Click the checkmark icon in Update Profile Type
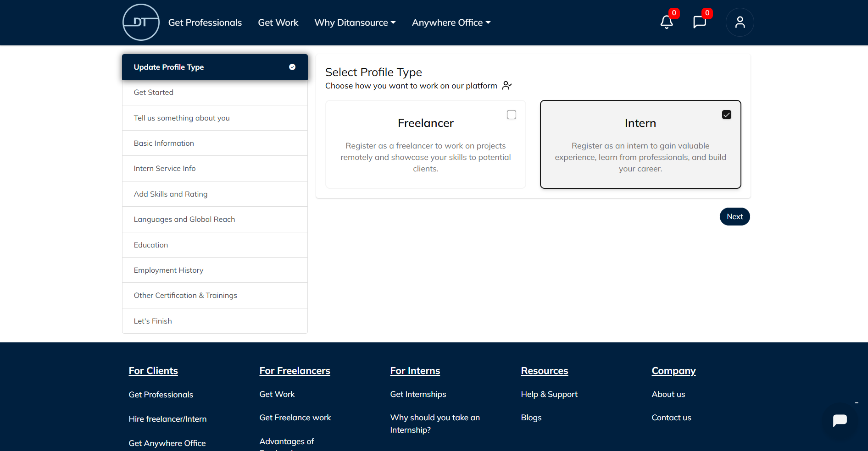The width and height of the screenshot is (868, 451). click(292, 67)
